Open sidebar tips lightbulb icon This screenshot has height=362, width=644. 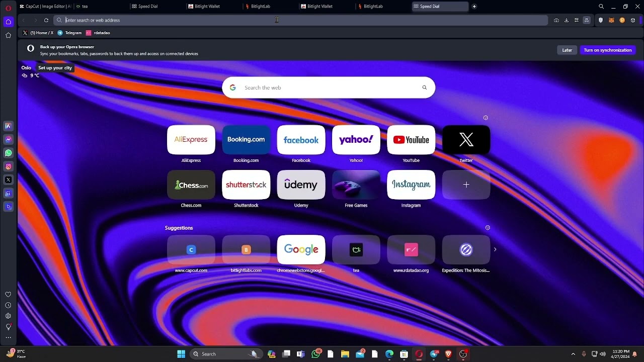(x=8, y=327)
